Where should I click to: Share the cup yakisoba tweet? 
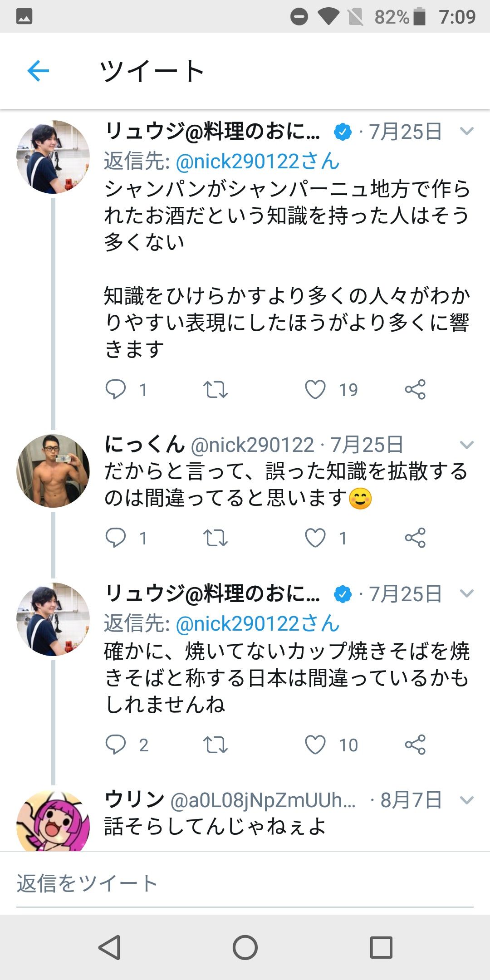coord(415,745)
